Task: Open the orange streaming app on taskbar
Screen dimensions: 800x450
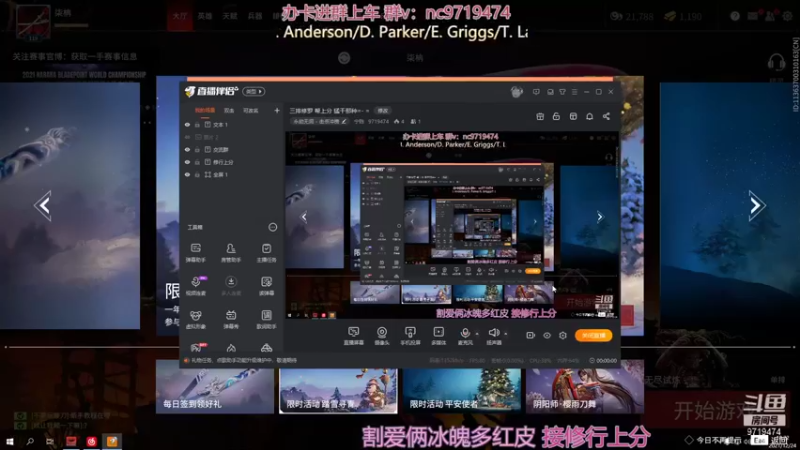Action: pos(112,441)
